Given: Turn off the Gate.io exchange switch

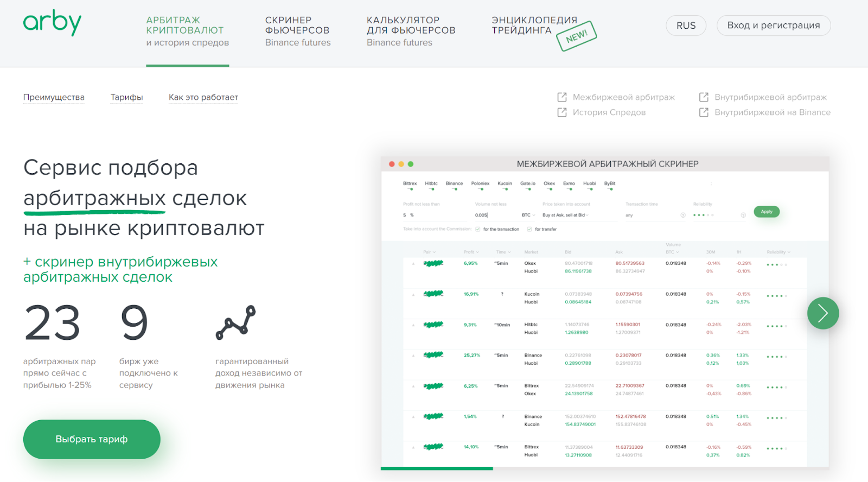Looking at the screenshot, I should 528,189.
